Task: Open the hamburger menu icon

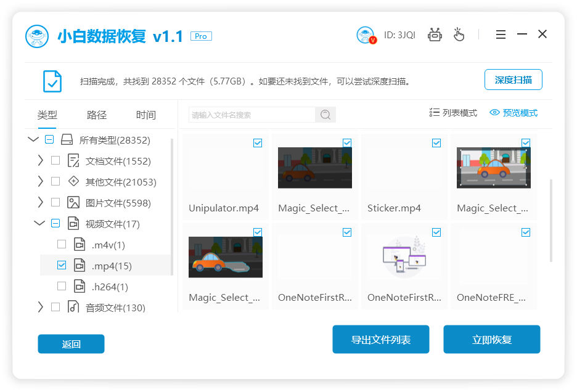Action: click(501, 35)
